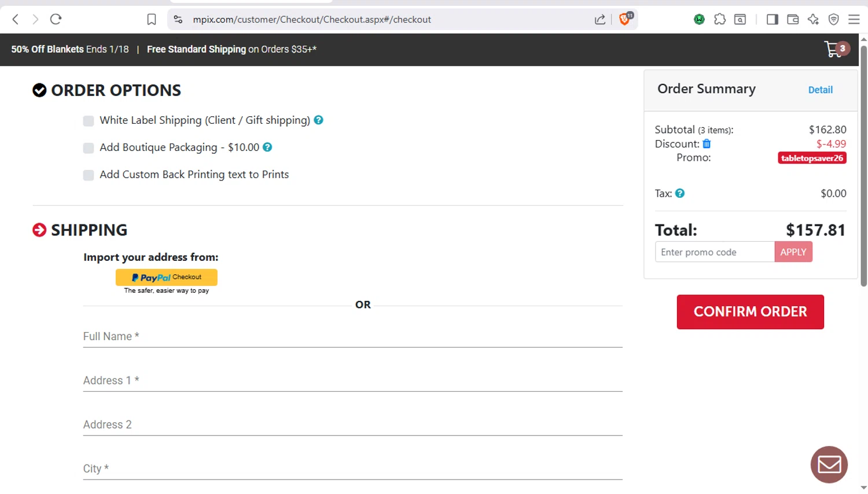This screenshot has width=868, height=494.
Task: Click the delete discount trash icon
Action: coord(707,144)
